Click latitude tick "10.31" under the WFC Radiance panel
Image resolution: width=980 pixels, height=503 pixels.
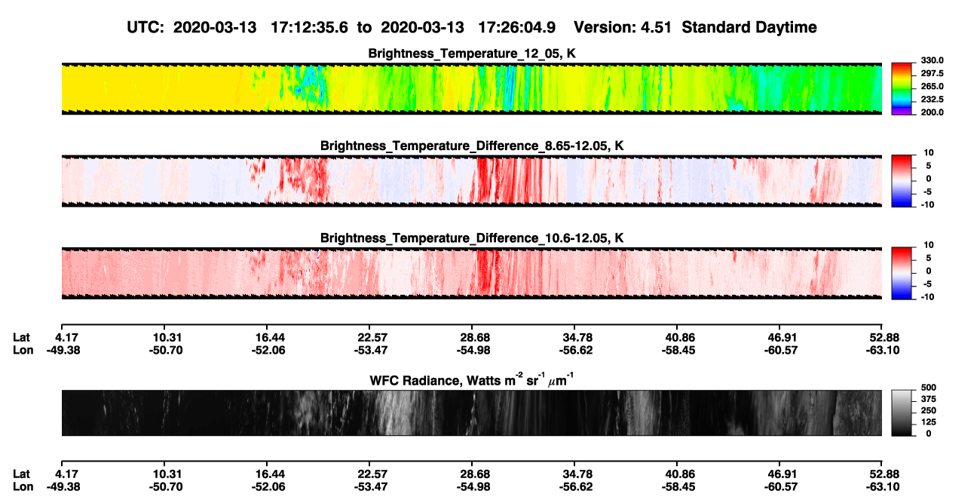[166, 474]
